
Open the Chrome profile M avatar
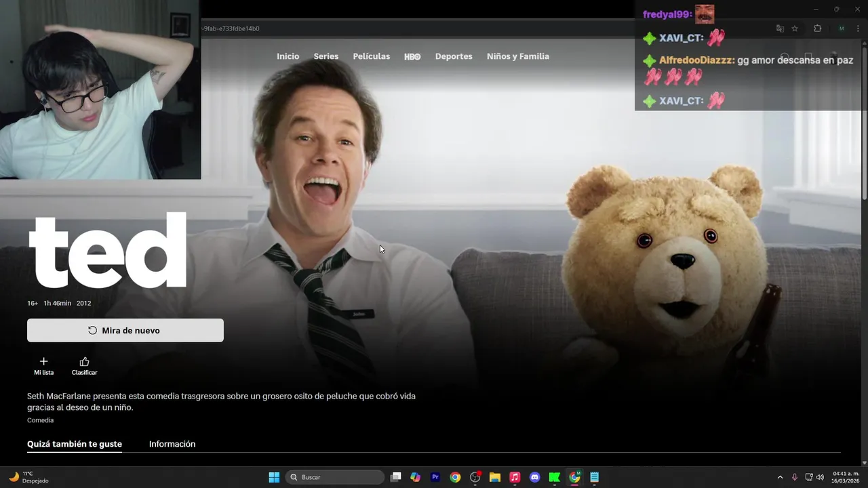842,28
